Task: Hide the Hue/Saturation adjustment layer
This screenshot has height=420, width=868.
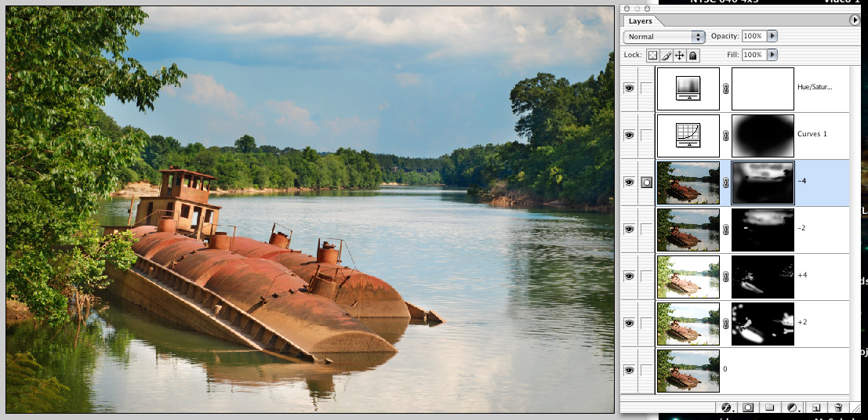Action: 629,89
